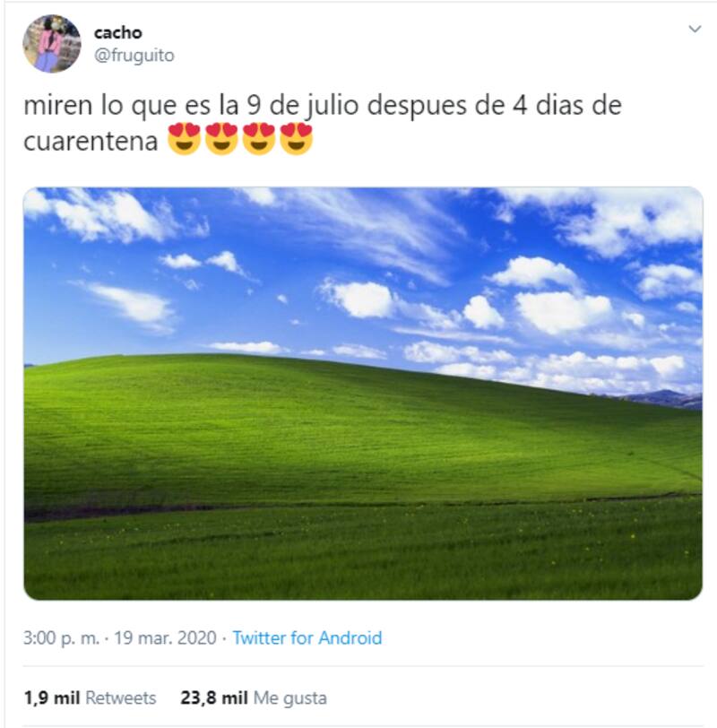
Task: View the Me gusta list
Action: pyautogui.click(x=290, y=698)
